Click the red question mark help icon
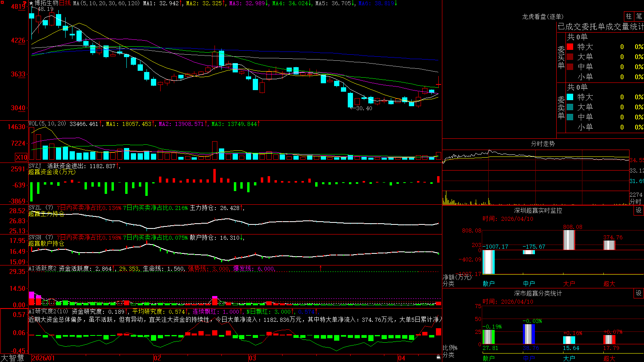The image size is (644, 362). click(25, 3)
